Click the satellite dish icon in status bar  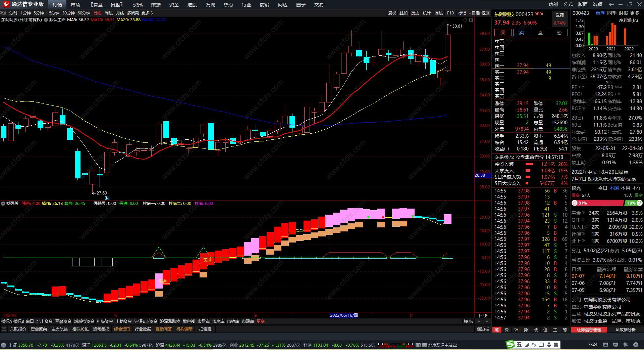coord(626,345)
